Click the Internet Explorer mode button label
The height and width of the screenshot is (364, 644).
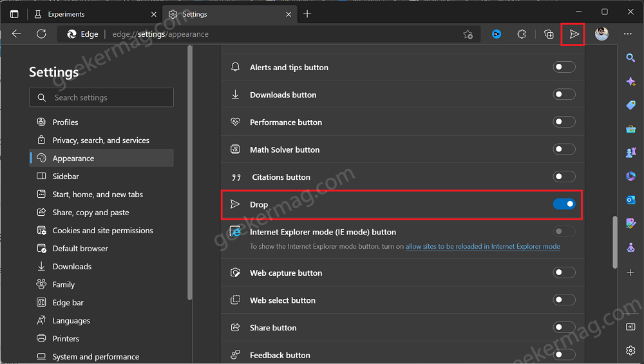[x=323, y=232]
